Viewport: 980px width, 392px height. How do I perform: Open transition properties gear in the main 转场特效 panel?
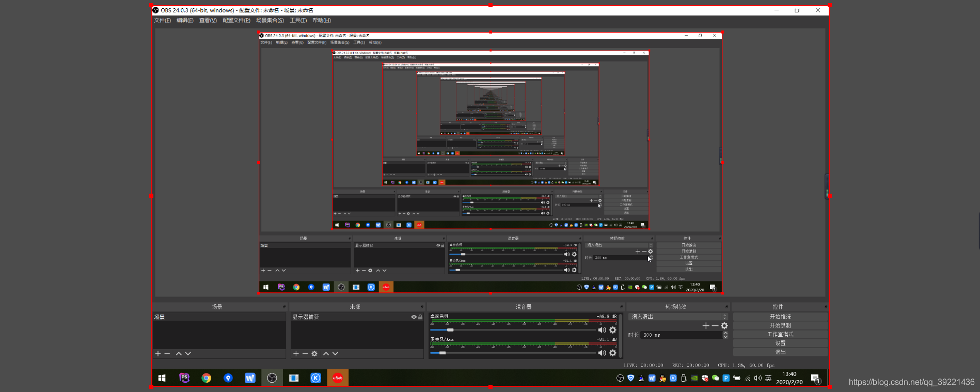724,326
